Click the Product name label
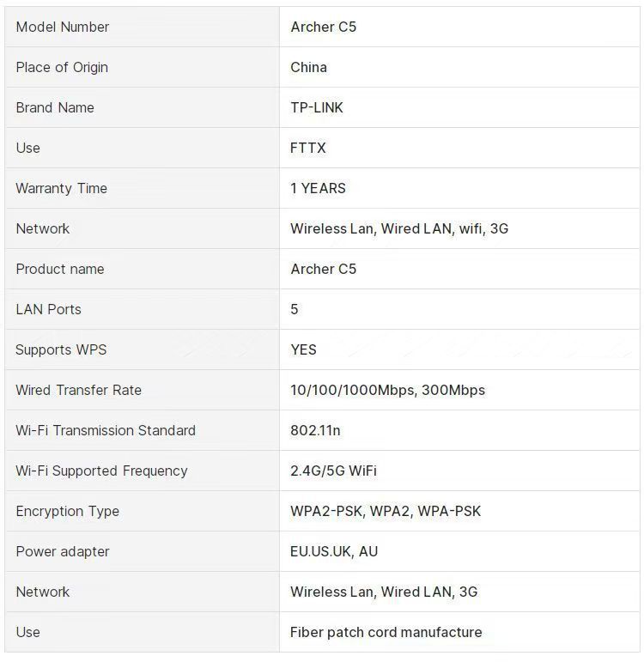 coord(60,269)
